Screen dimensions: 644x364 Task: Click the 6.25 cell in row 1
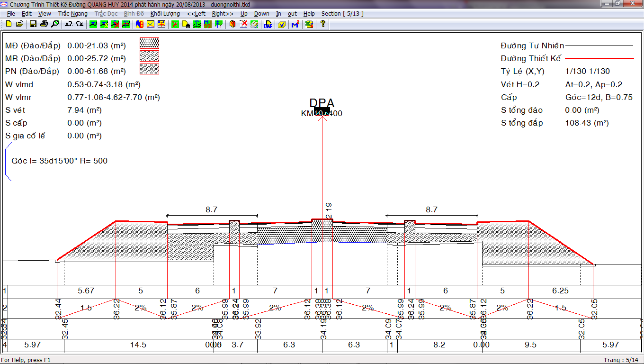click(560, 291)
